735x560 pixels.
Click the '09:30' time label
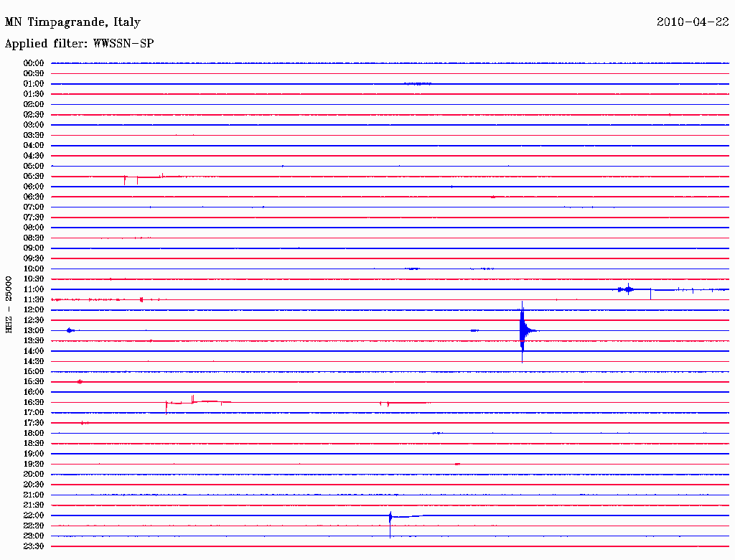click(34, 258)
